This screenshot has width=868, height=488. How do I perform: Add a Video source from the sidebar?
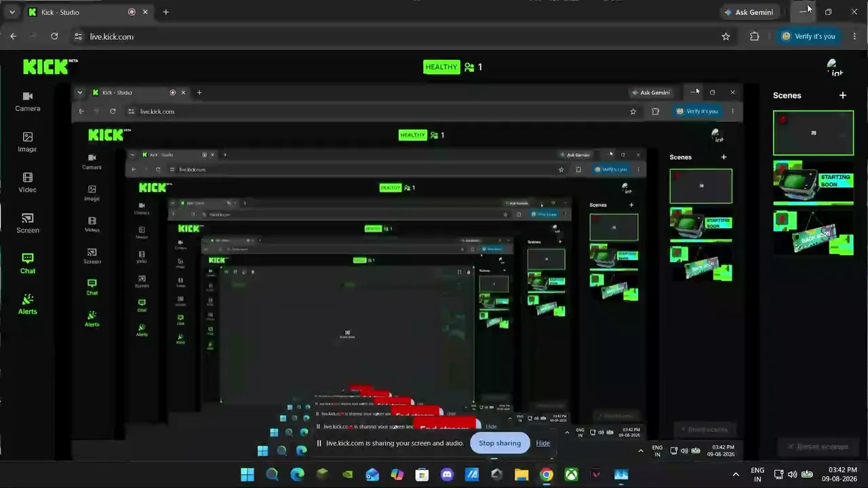pyautogui.click(x=28, y=183)
